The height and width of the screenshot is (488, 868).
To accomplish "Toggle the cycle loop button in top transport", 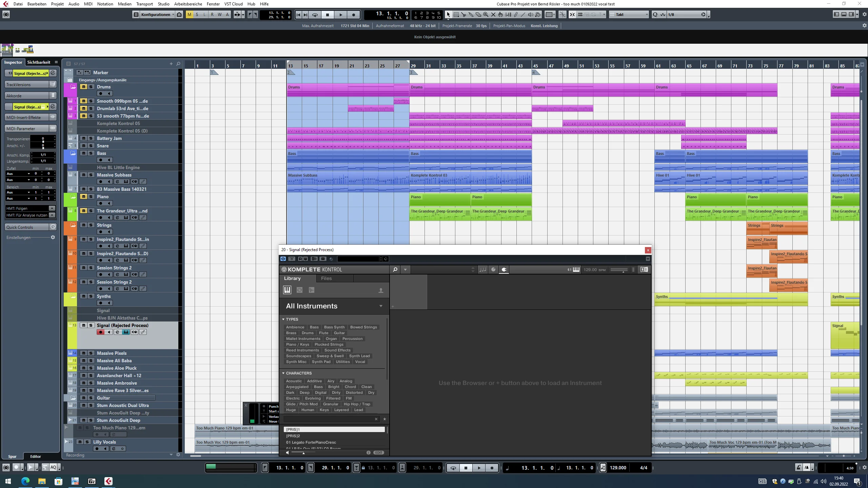I will 315,15.
